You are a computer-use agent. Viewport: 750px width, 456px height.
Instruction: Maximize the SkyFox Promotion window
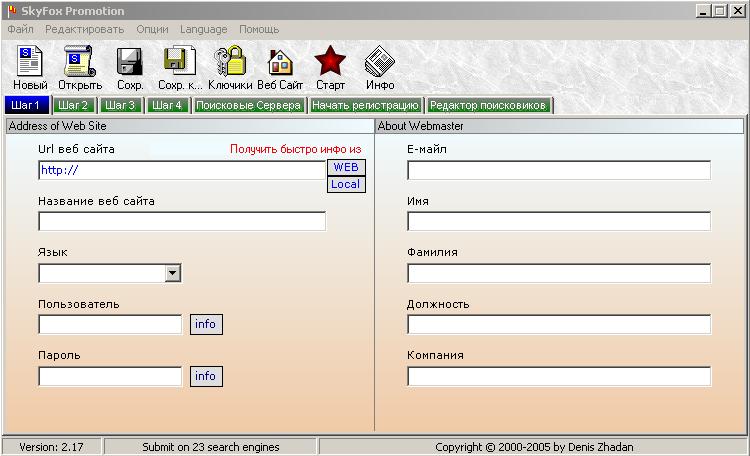click(x=719, y=11)
